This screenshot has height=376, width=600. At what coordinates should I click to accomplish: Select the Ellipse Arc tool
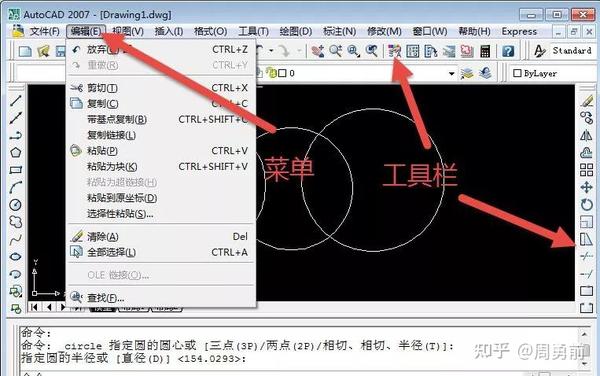pos(15,274)
